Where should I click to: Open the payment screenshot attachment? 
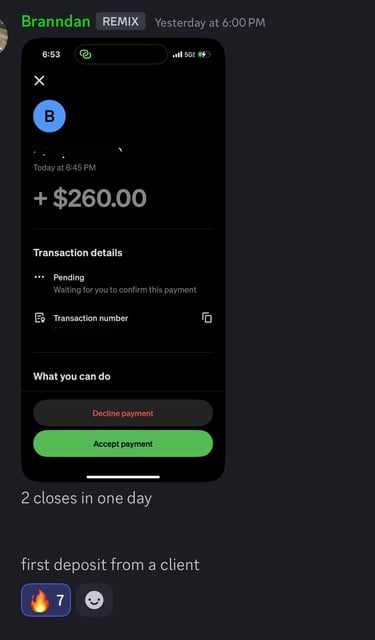[123, 260]
